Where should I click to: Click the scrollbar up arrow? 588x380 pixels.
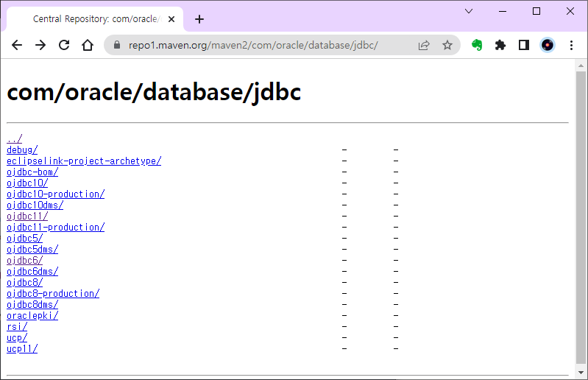click(x=581, y=66)
